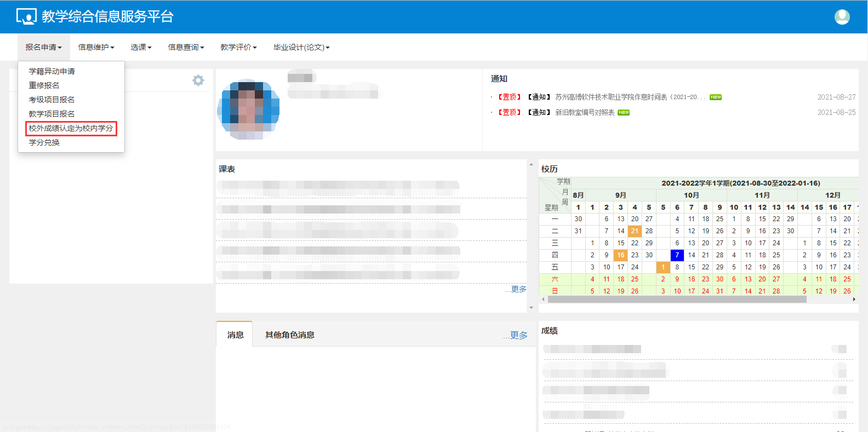Expand the 信息维护 dropdown menu

click(96, 48)
